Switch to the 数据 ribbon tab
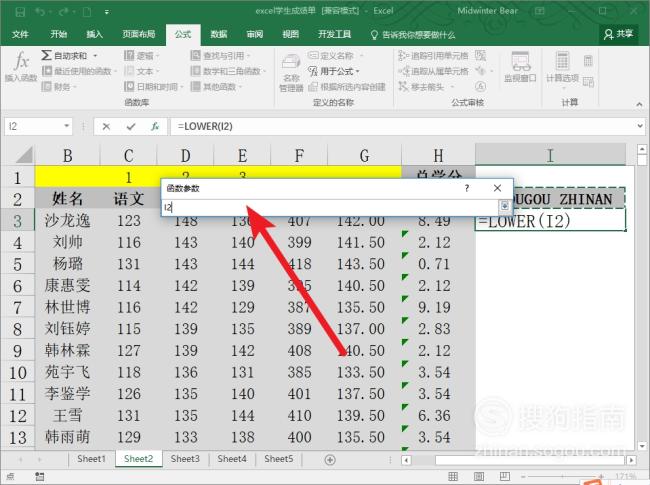 click(218, 34)
